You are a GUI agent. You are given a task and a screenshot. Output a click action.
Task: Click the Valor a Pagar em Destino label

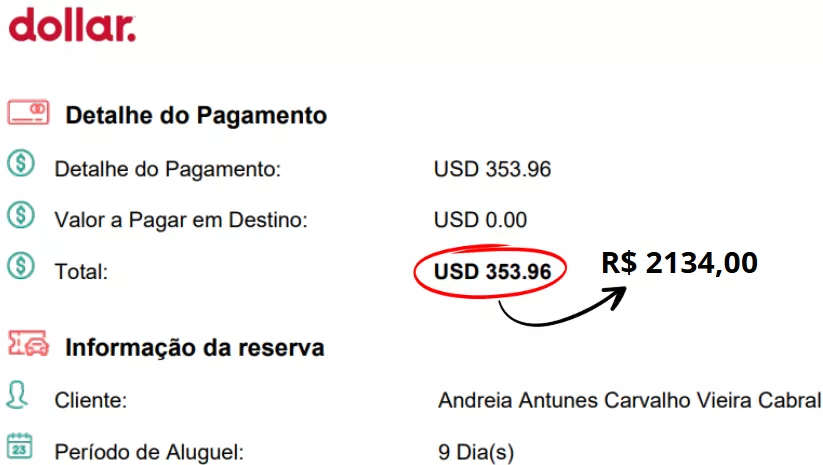pos(180,220)
